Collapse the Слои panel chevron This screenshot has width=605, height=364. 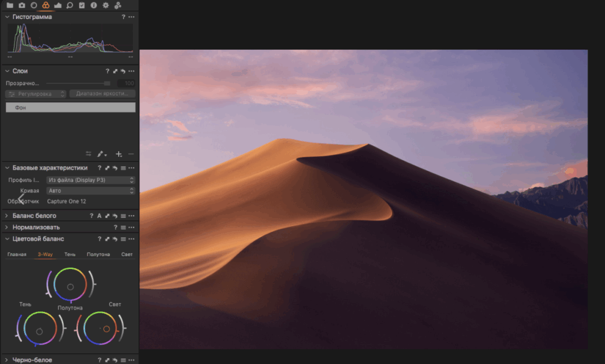(x=7, y=71)
